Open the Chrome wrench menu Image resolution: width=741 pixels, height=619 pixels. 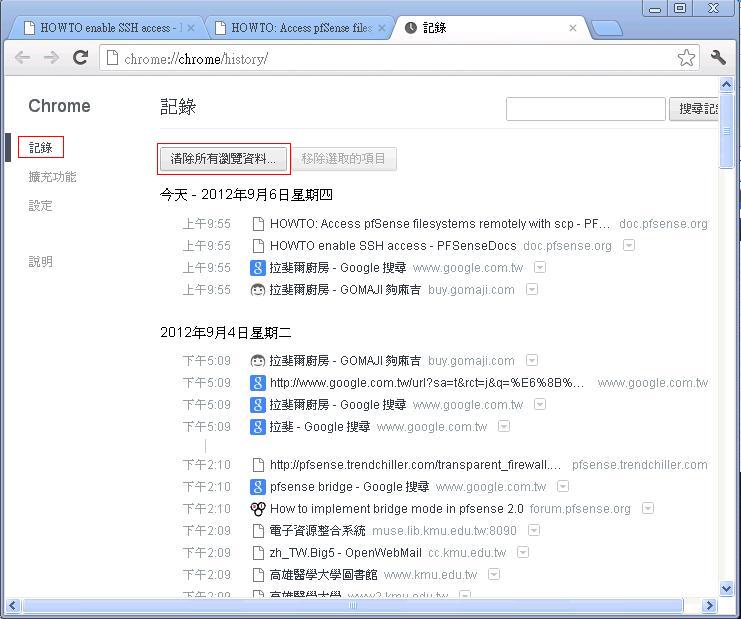click(718, 58)
